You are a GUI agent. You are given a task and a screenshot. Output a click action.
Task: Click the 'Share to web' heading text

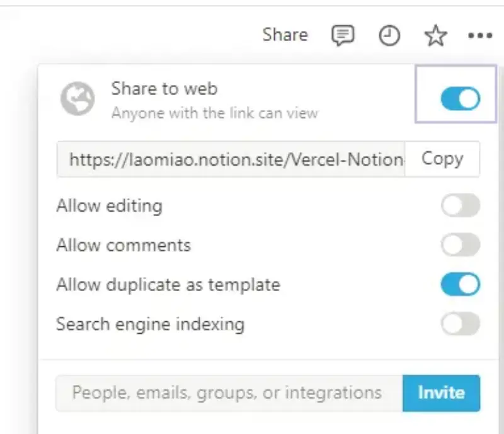coord(164,89)
